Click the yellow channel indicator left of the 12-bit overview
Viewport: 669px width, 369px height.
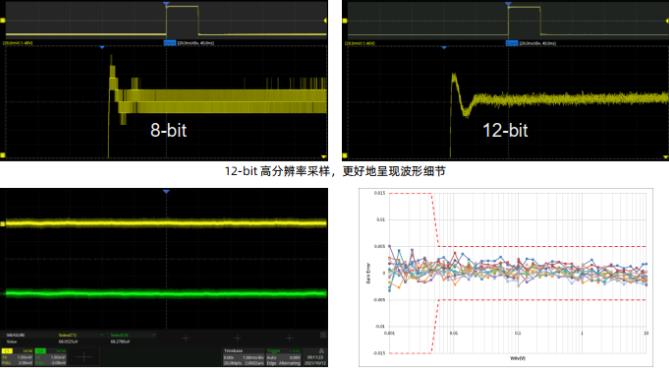pos(345,20)
